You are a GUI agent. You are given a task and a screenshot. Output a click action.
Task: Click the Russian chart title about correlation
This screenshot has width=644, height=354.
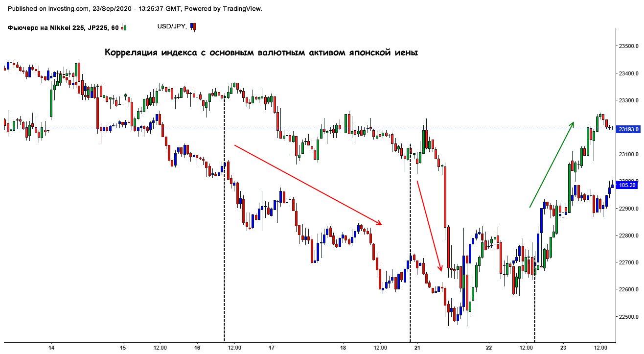[x=261, y=52]
